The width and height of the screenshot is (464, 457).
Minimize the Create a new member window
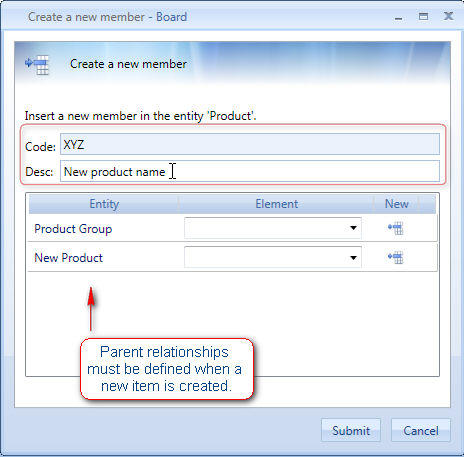click(398, 18)
